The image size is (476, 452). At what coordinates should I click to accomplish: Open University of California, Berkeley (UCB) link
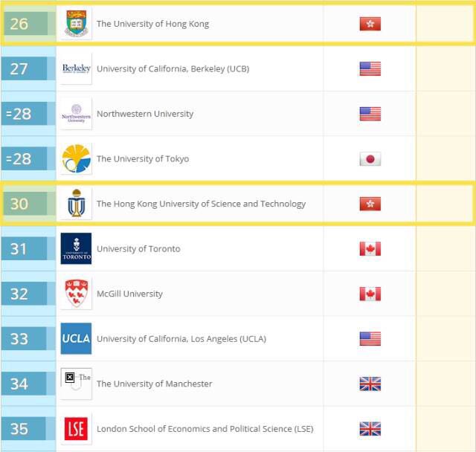pyautogui.click(x=173, y=69)
